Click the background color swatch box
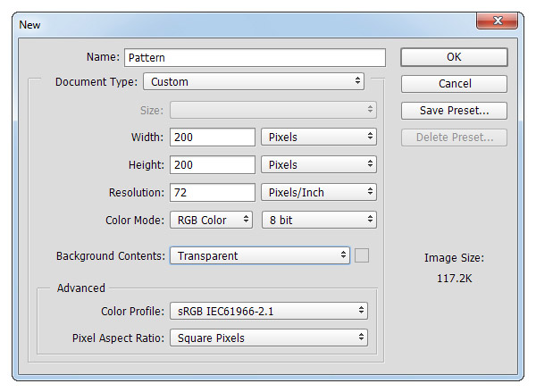Screen dimensions: 536x392 362,255
